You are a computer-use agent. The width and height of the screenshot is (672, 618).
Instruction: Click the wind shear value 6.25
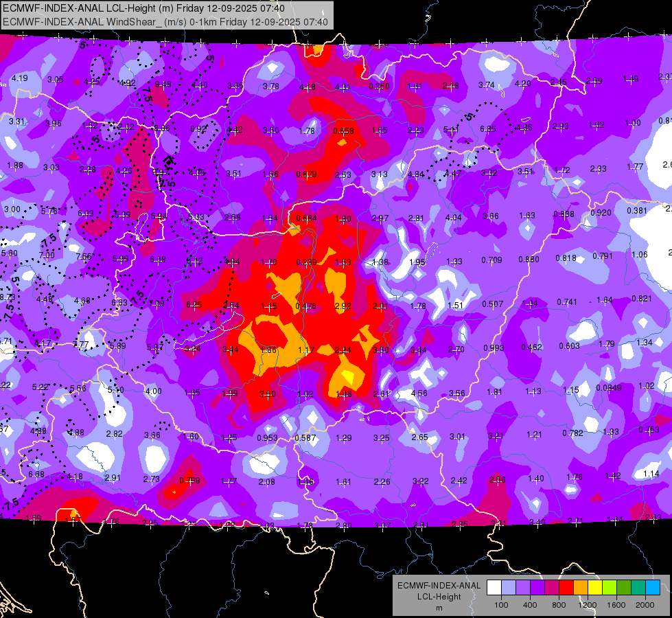(194, 304)
